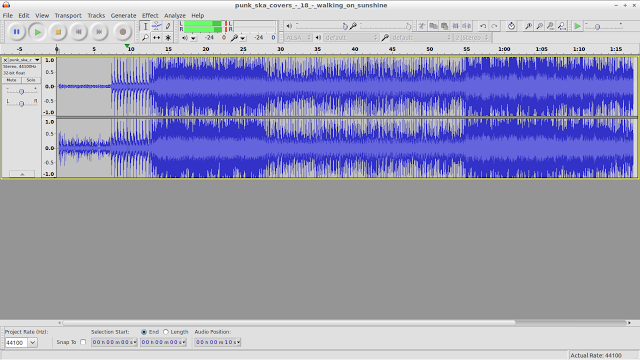This screenshot has height=360, width=640.
Task: Open the Project Rate dropdown arrow
Action: [x=32, y=342]
